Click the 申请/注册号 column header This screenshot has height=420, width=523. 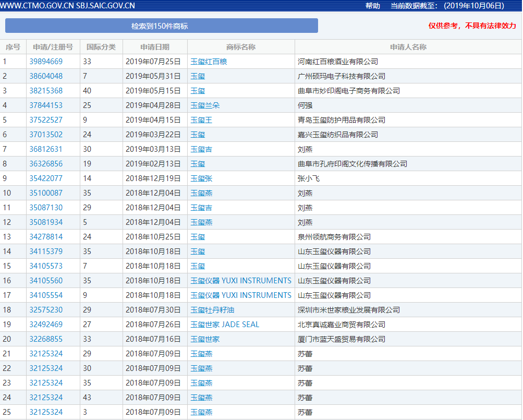[53, 47]
